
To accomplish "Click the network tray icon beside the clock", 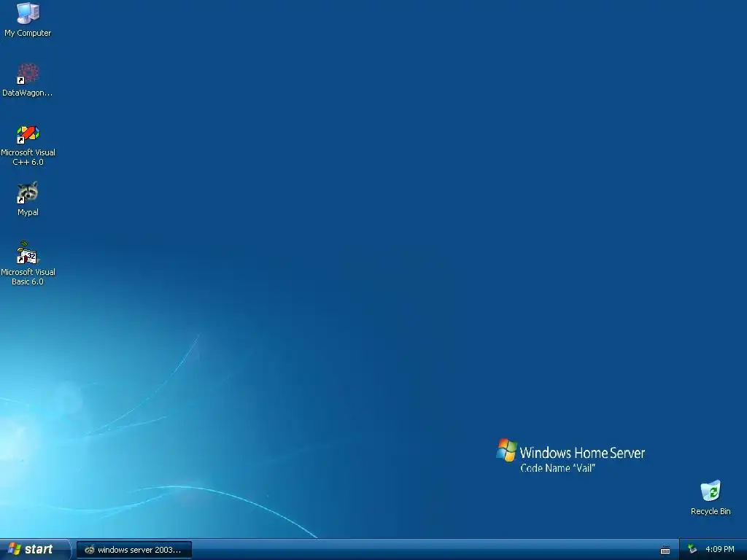I will pyautogui.click(x=692, y=550).
